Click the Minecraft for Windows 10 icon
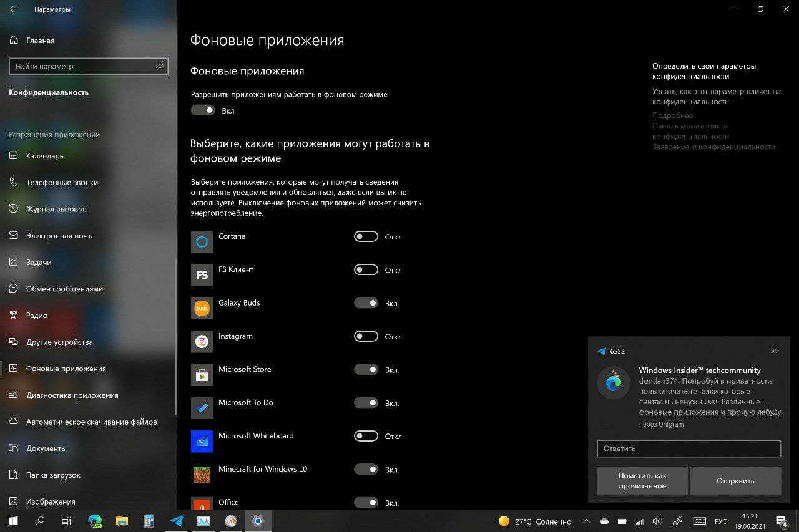Screen dimensions: 799x532 [202, 474]
